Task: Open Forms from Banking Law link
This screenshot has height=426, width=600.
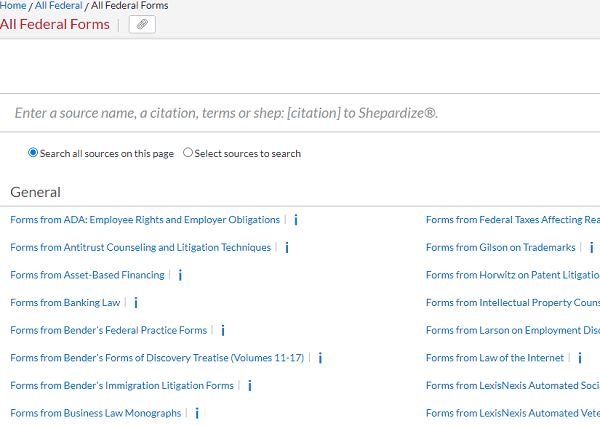Action: 65,303
